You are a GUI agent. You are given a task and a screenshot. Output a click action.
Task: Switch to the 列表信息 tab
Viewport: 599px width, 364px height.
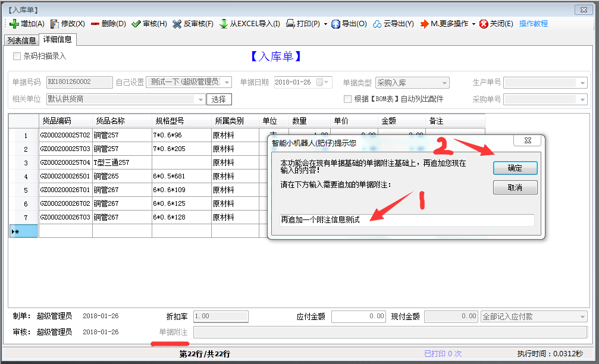point(21,40)
